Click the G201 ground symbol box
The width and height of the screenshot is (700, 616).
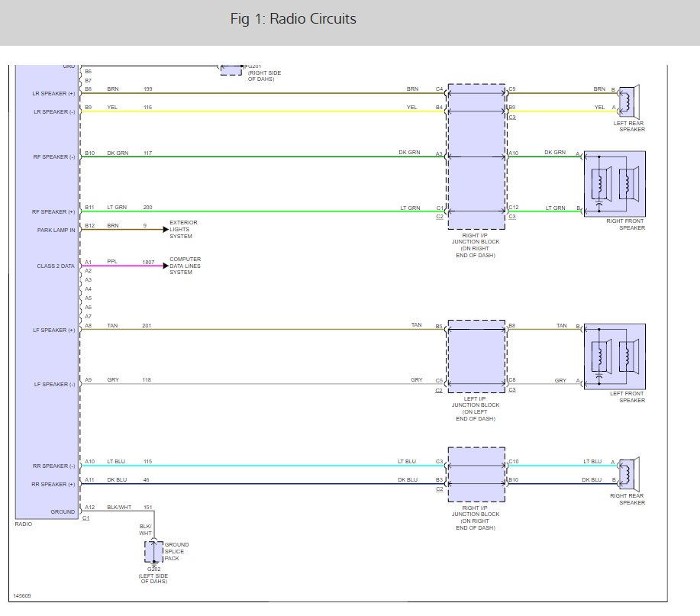click(x=231, y=69)
